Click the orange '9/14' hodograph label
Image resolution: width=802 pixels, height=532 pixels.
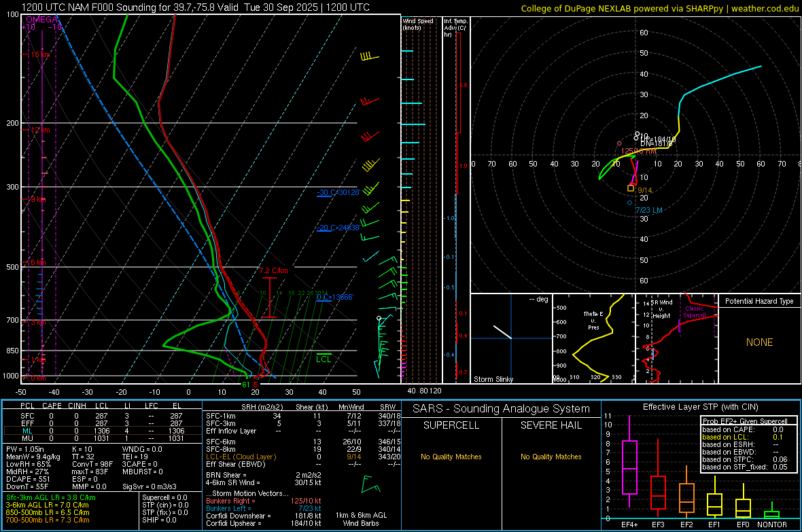645,190
